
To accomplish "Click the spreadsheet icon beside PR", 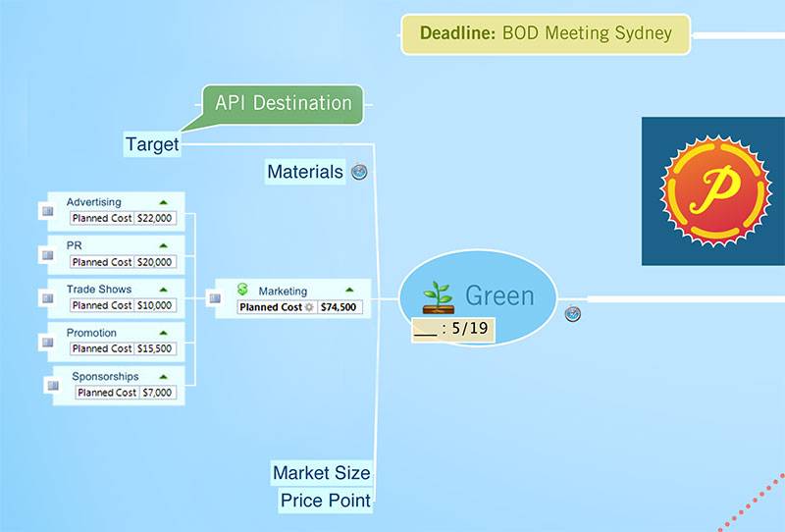I will (x=47, y=255).
